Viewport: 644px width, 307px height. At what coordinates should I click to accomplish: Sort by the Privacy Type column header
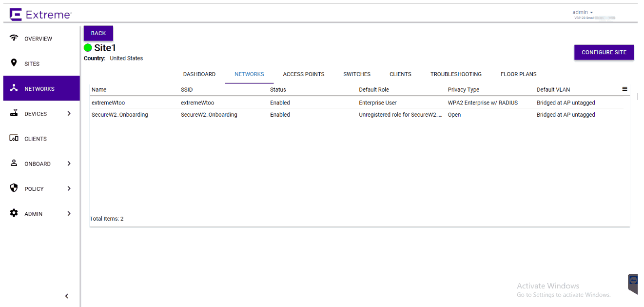click(x=464, y=90)
